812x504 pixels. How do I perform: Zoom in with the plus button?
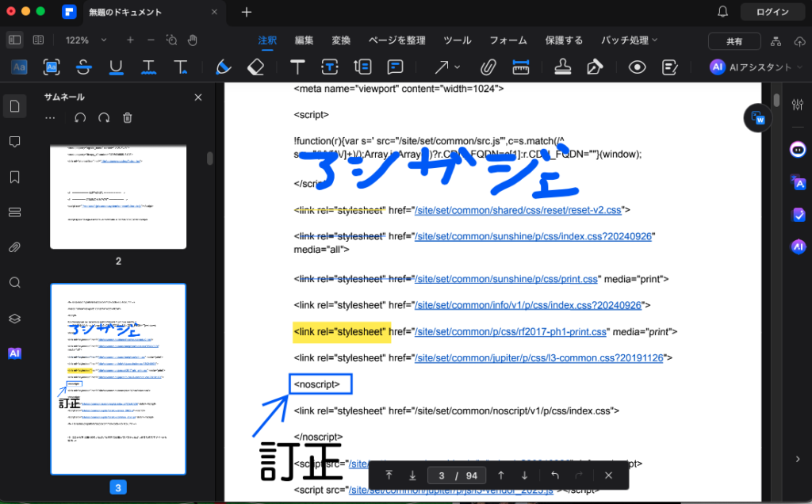point(130,40)
